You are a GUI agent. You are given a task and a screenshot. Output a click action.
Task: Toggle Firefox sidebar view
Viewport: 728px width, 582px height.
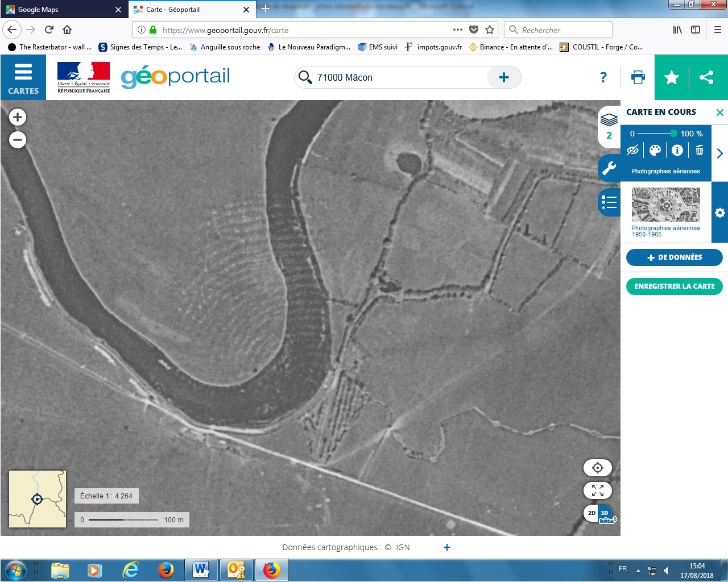tap(696, 30)
